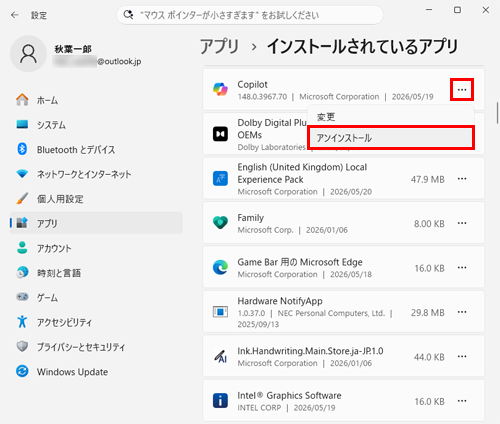The width and height of the screenshot is (500, 424).
Task: Open the プライバシーとセキュリティ shield icon
Action: click(x=22, y=346)
